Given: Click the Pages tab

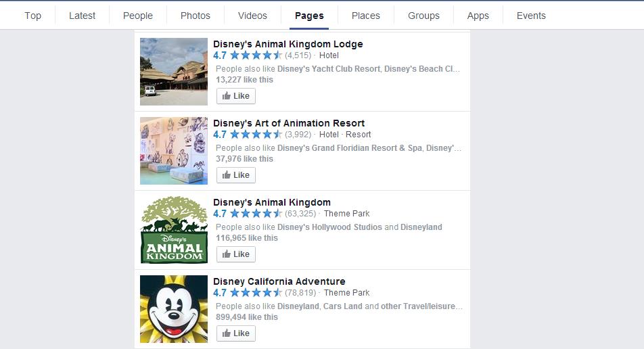Looking at the screenshot, I should (x=309, y=16).
